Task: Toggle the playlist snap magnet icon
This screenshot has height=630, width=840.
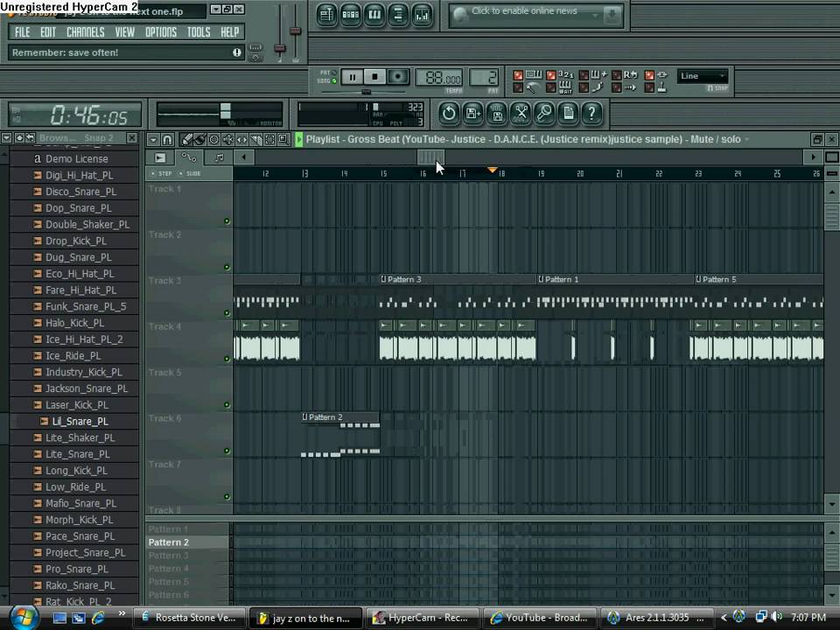Action: [167, 140]
